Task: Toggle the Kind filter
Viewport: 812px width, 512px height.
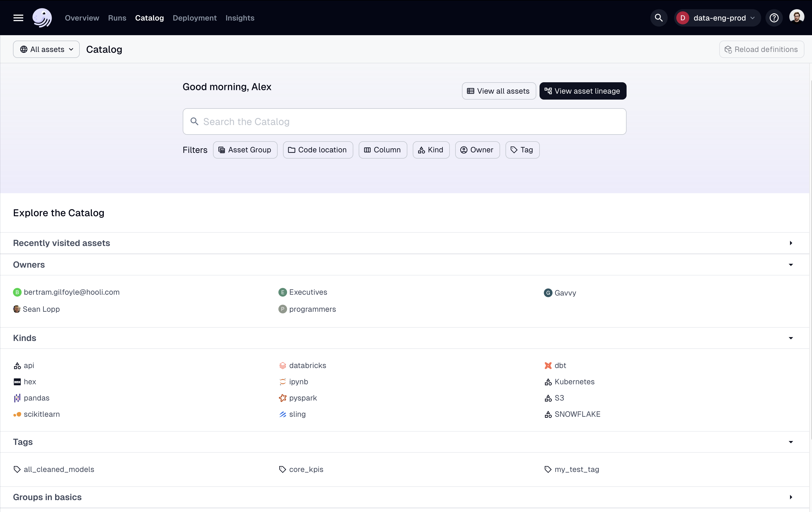Action: point(431,150)
